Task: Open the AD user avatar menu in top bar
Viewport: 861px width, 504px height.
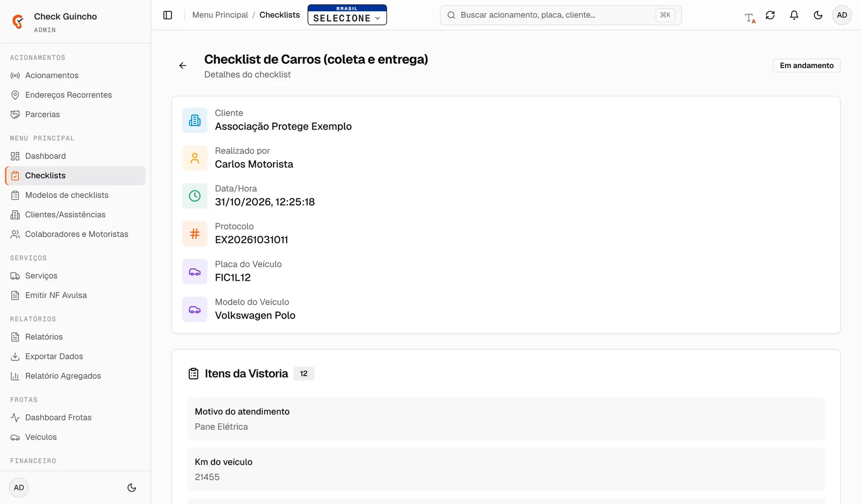Action: 842,15
